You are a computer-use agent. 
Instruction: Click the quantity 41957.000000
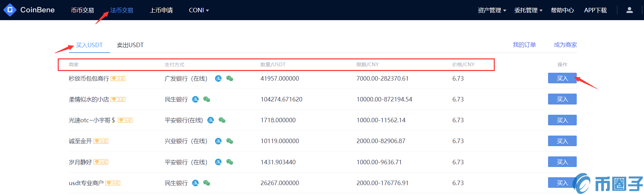(x=280, y=79)
